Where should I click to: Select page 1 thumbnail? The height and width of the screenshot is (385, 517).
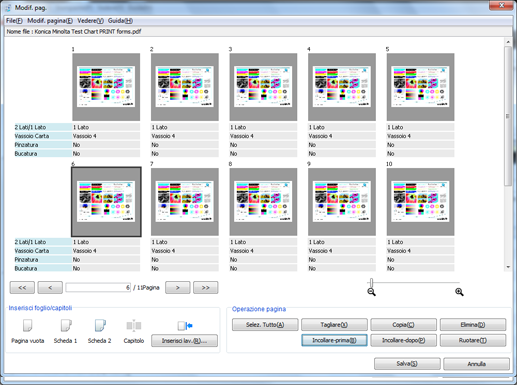(106, 87)
